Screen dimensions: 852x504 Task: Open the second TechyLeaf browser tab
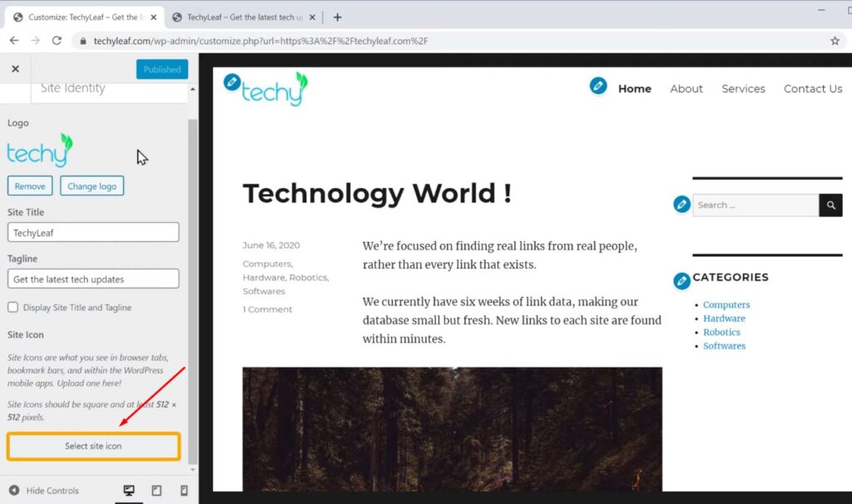(x=243, y=17)
